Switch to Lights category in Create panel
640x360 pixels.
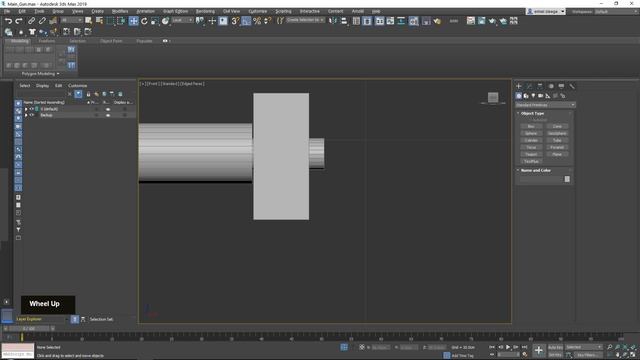point(533,96)
